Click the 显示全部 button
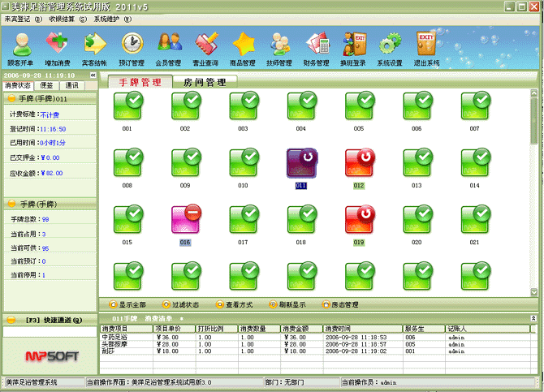This screenshot has height=392, width=544. pyautogui.click(x=132, y=304)
